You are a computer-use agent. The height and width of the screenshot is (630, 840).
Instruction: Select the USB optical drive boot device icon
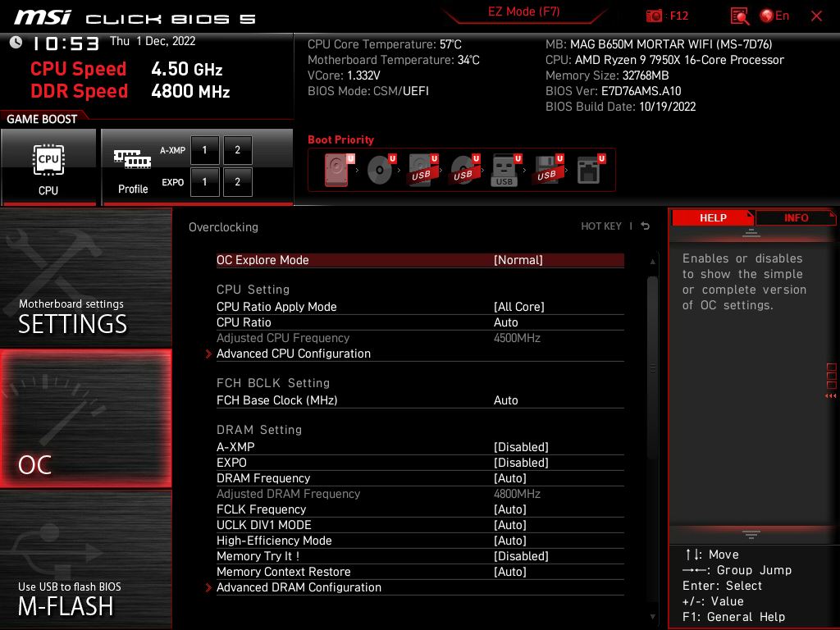[x=464, y=169]
